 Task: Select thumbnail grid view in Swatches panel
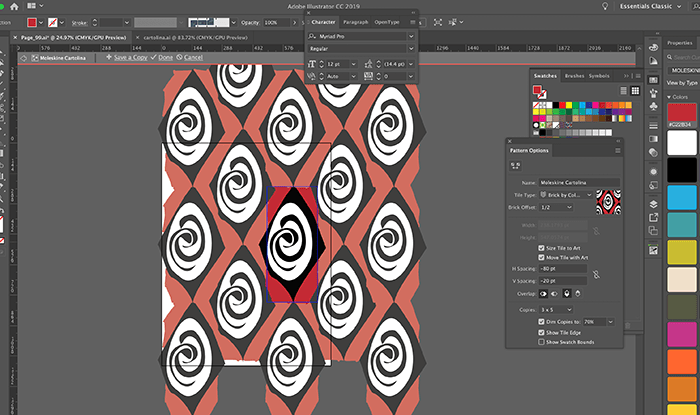[x=635, y=91]
